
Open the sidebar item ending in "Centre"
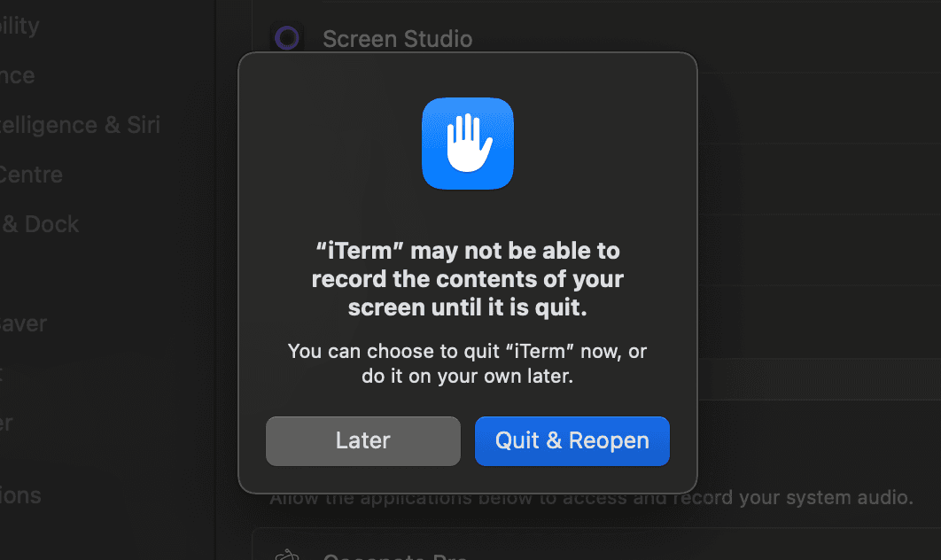(32, 175)
